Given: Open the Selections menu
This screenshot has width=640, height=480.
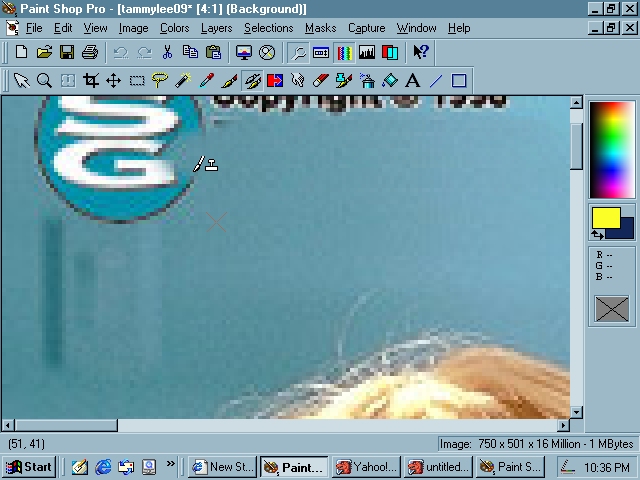Looking at the screenshot, I should coord(268,28).
